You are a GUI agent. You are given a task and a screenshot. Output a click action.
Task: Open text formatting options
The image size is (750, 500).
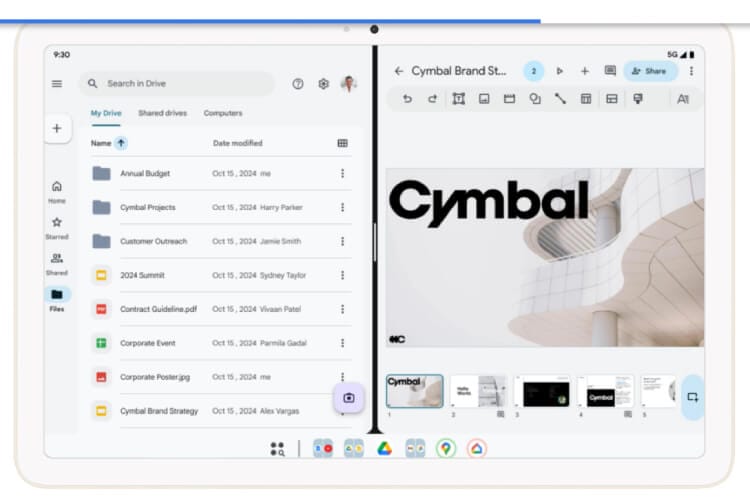(x=683, y=99)
